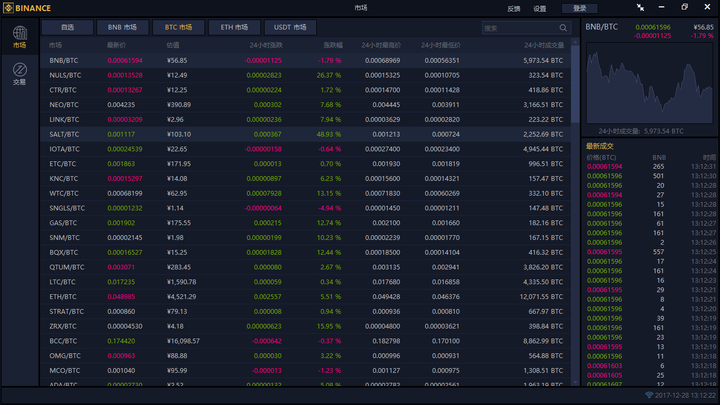Sort by the 最新价 column header
Viewport: 720px width, 405px height.
[x=117, y=45]
